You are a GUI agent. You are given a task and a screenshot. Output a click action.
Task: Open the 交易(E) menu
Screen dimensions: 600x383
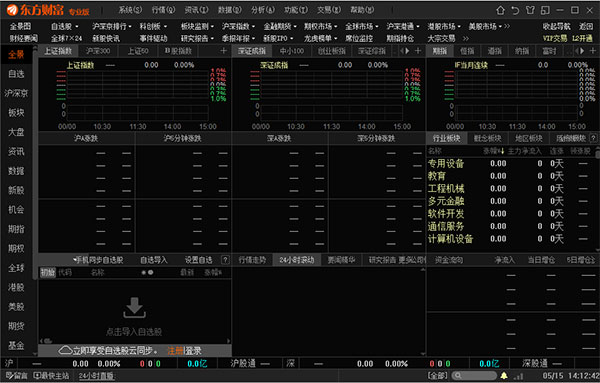pyautogui.click(x=329, y=10)
